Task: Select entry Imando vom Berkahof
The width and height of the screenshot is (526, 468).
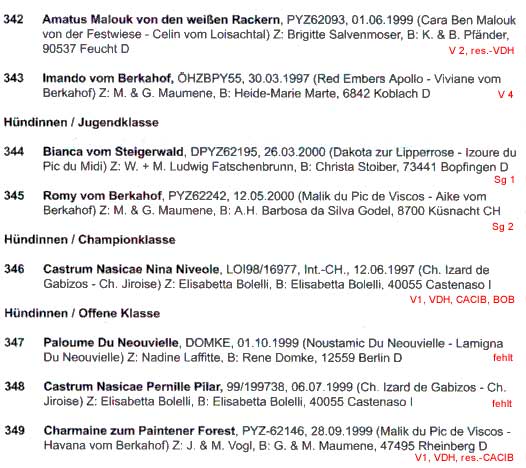Action: pos(107,78)
